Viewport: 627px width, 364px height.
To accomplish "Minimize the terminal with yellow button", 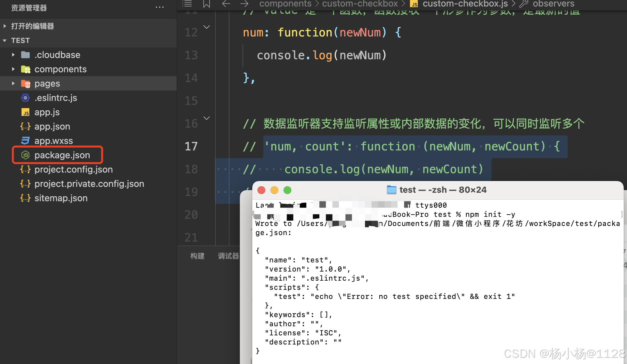I will point(274,190).
